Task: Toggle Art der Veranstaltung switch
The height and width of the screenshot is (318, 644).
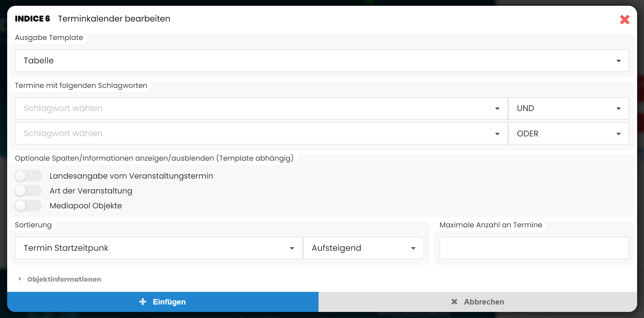Action: pyautogui.click(x=28, y=191)
